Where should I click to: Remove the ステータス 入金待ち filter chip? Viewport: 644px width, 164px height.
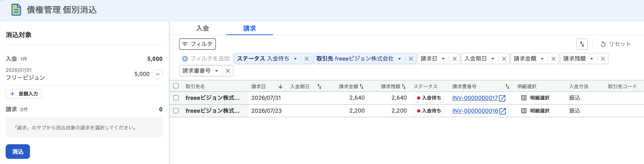pyautogui.click(x=307, y=59)
